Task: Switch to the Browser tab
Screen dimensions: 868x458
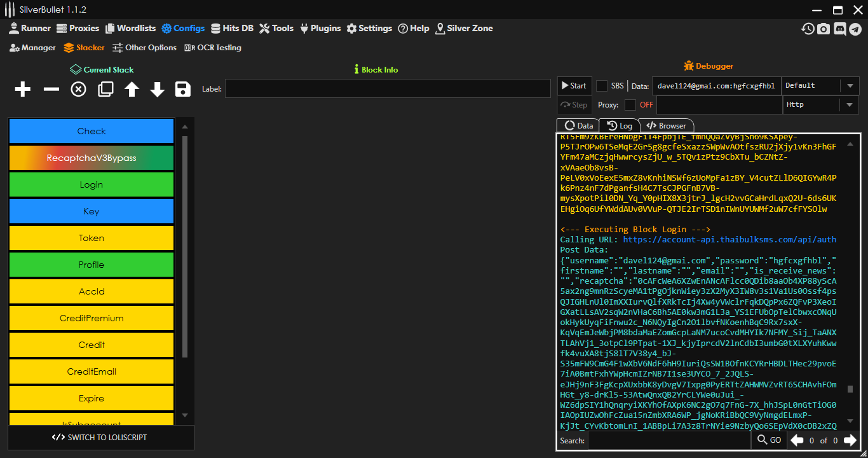Action: [666, 126]
